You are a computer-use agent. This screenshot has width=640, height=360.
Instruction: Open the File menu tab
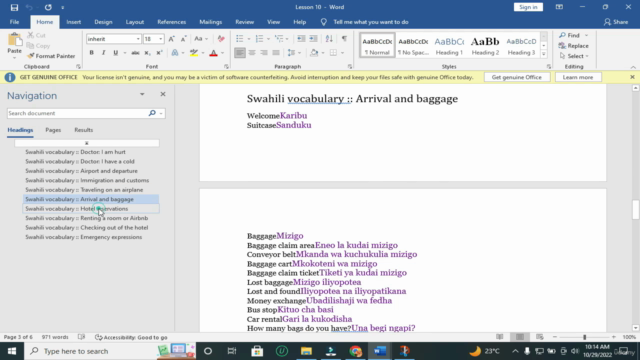click(14, 22)
